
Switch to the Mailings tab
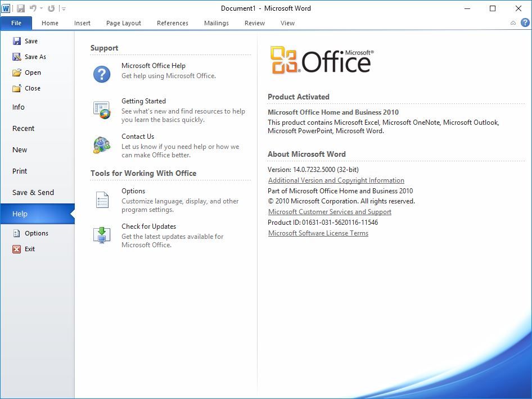[217, 23]
